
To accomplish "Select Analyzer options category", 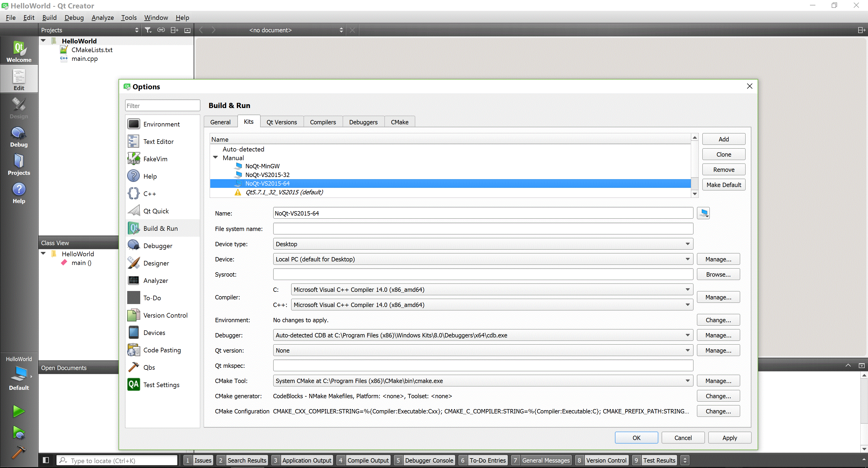I will (162, 280).
